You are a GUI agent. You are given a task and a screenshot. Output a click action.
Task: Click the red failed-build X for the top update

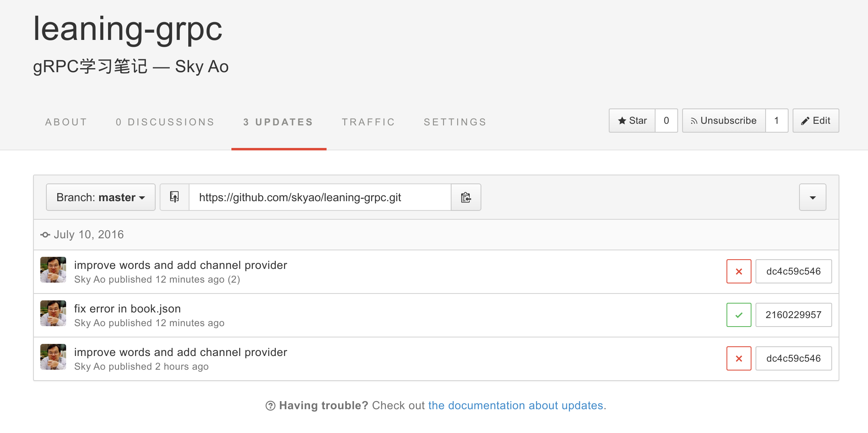pos(739,271)
